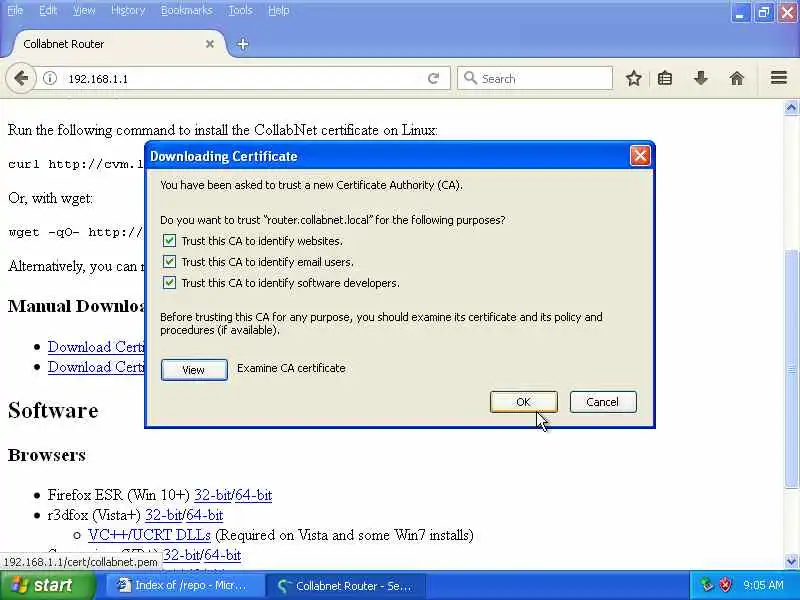Open Firefox ESR 32-bit download link
Screen dimensions: 800x600
pos(213,495)
